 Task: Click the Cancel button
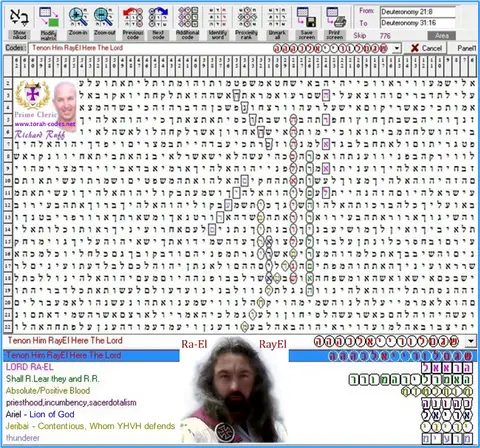426,48
